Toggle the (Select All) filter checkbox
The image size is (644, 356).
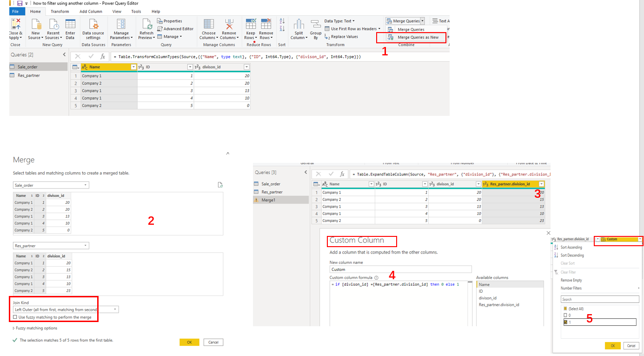point(565,309)
